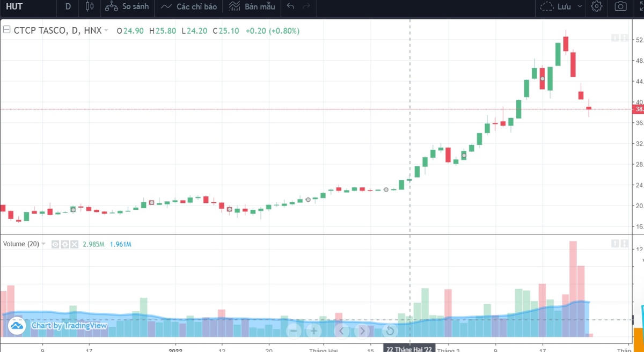
Task: Zoom in the chart with plus button
Action: point(313,331)
